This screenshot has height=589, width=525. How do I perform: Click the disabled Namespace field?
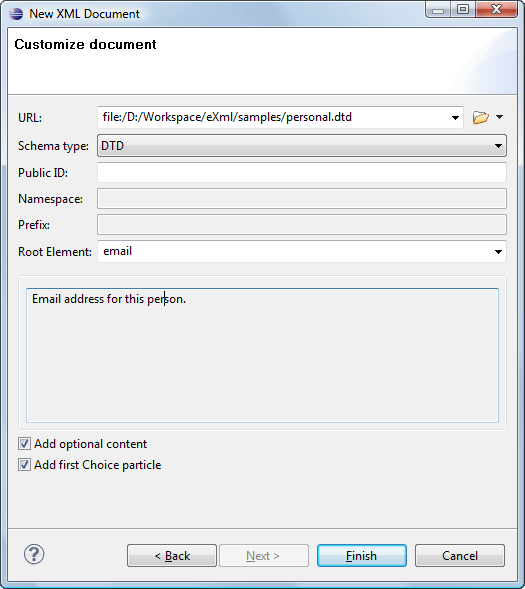click(302, 199)
